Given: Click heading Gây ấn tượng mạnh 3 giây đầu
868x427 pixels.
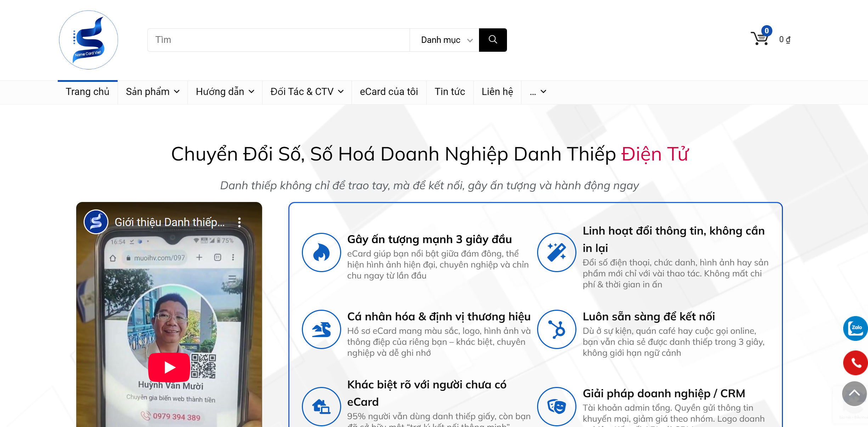Looking at the screenshot, I should click(429, 239).
